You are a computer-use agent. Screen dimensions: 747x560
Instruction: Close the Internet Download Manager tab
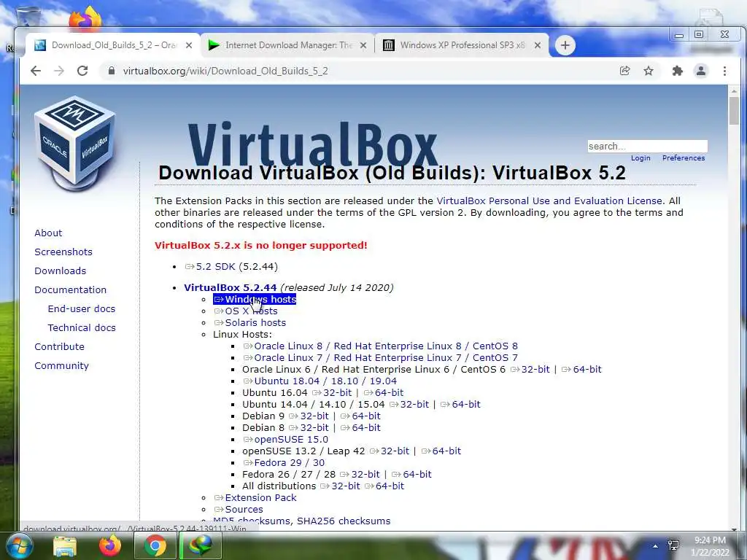tap(363, 45)
